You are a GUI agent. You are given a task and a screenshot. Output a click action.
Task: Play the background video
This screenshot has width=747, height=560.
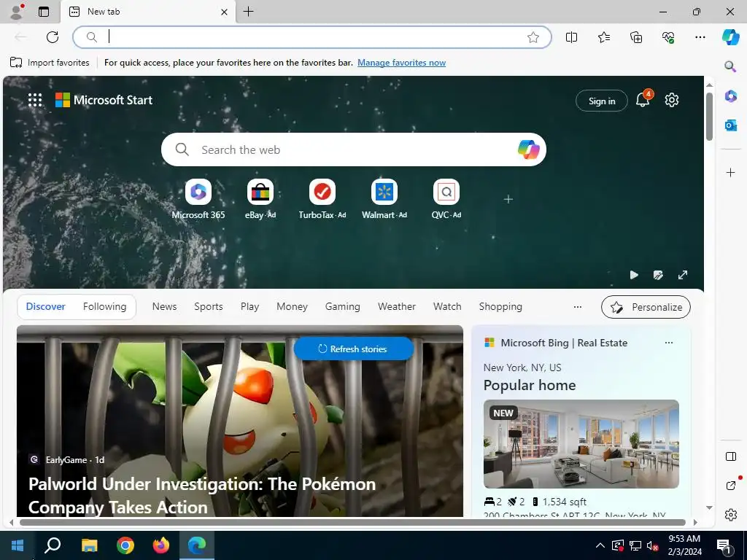pyautogui.click(x=634, y=275)
